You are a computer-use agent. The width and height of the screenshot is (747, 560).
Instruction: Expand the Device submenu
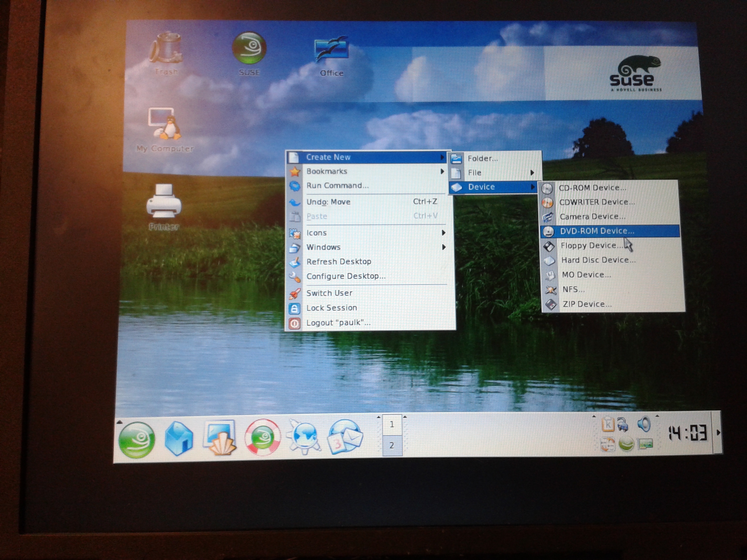[x=494, y=187]
